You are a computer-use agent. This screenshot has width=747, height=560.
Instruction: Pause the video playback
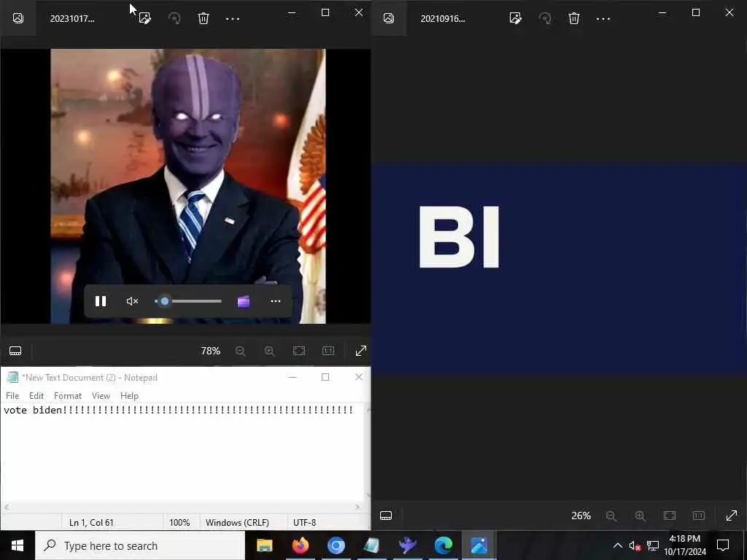101,301
